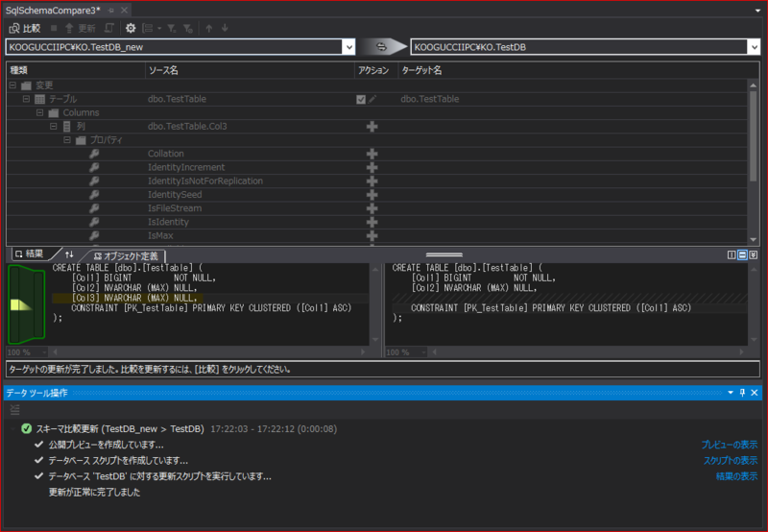Image resolution: width=768 pixels, height=532 pixels.
Task: Click the results grid vertical scrollbar thumb
Action: point(754,134)
